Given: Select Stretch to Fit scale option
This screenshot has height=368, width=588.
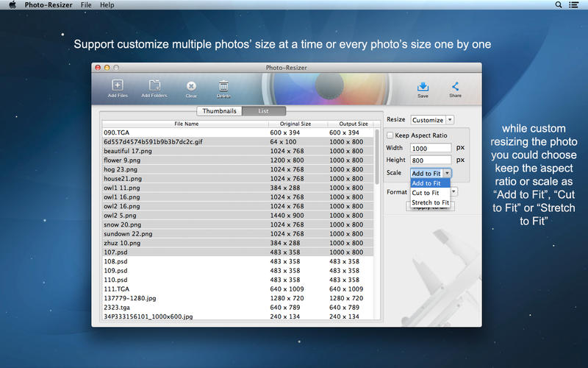Looking at the screenshot, I should coord(431,202).
